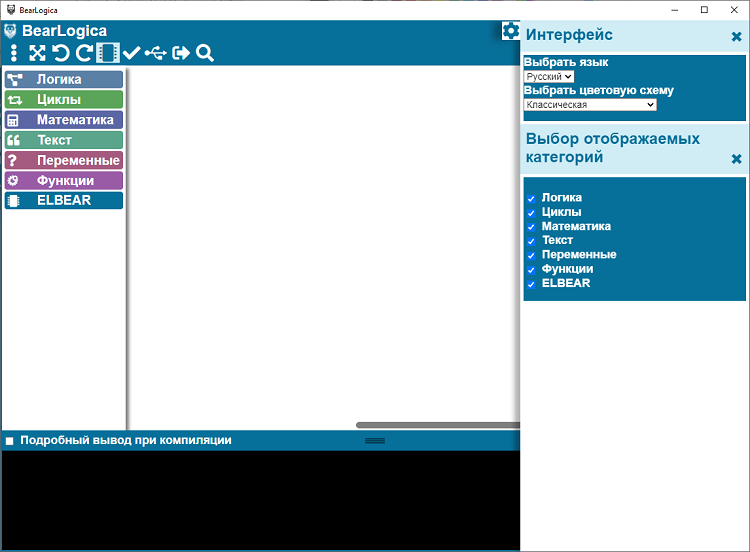Screen dimensions: 750x552
Task: Toggle the film-strip code view icon
Action: click(108, 53)
